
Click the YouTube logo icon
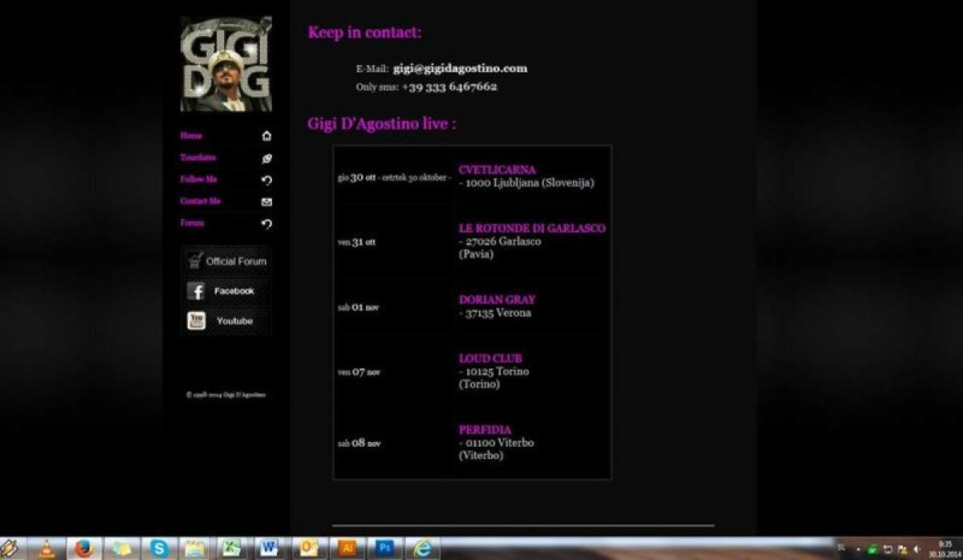tap(196, 321)
